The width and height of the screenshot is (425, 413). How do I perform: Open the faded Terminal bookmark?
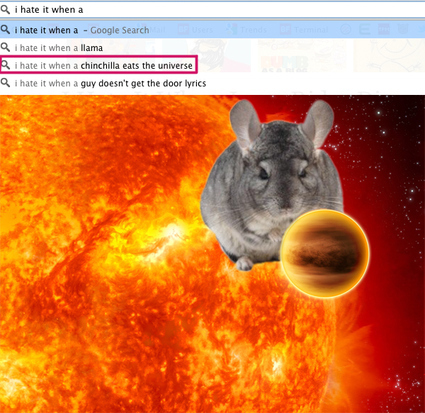click(304, 30)
